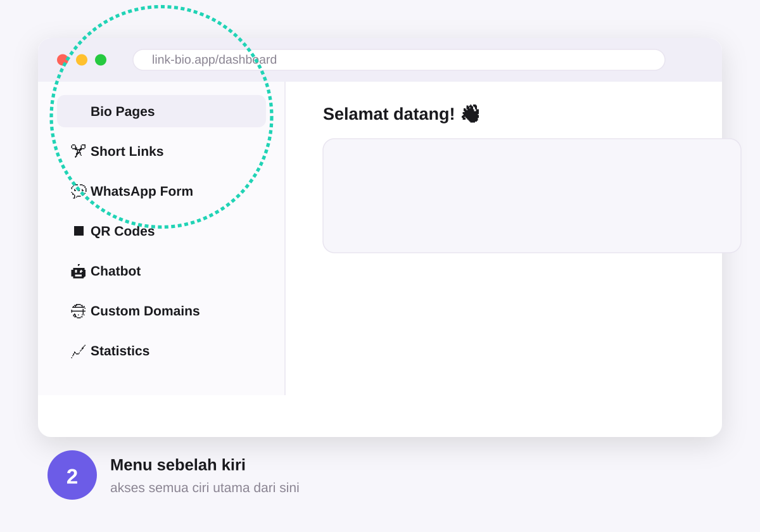Click the scissors icon beside Short Links

click(x=79, y=151)
